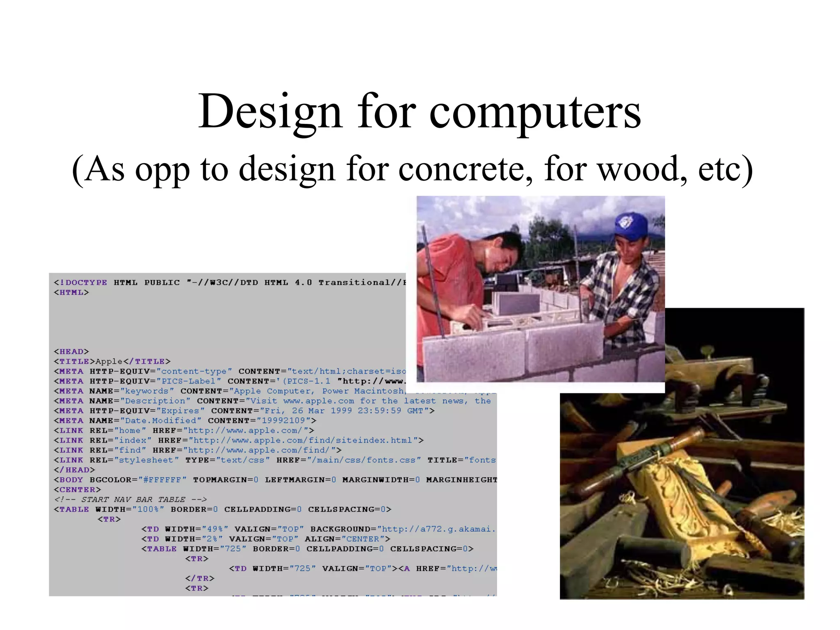The image size is (840, 630).
Task: Click the TD WIDTH="2%" ALIGN="CENTER" line
Action: [x=266, y=539]
